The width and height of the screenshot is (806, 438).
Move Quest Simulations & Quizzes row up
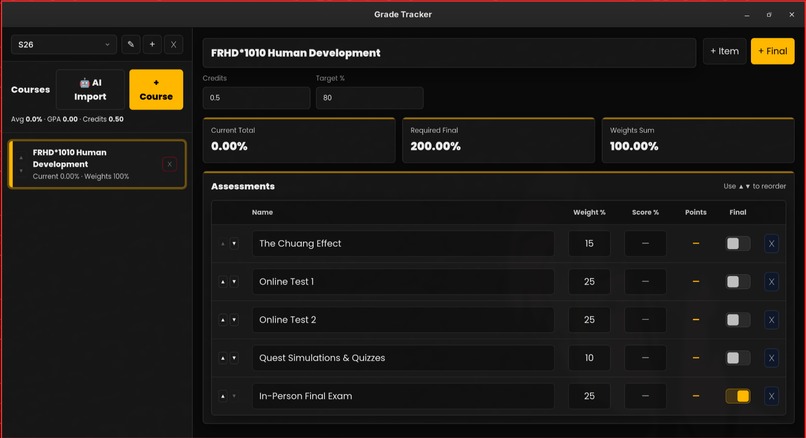click(x=223, y=358)
